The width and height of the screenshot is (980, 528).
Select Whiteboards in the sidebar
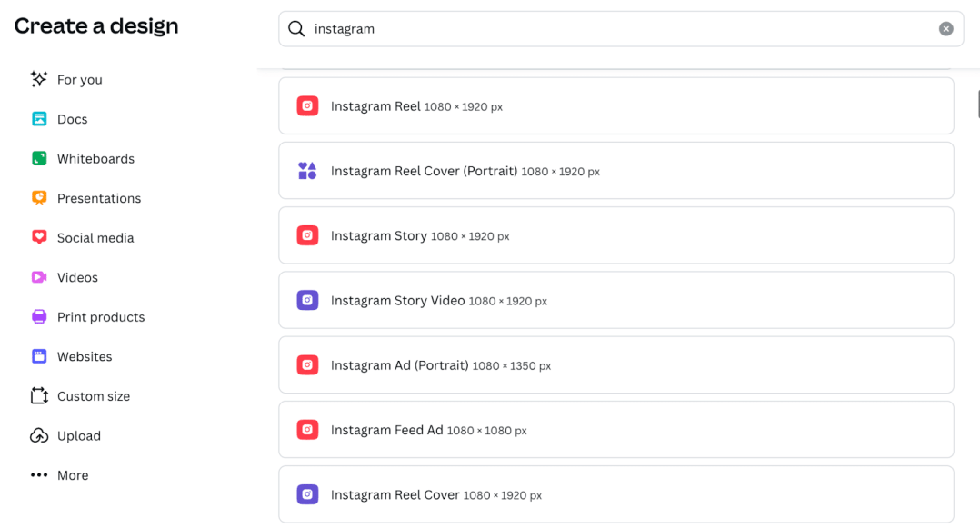(x=95, y=159)
